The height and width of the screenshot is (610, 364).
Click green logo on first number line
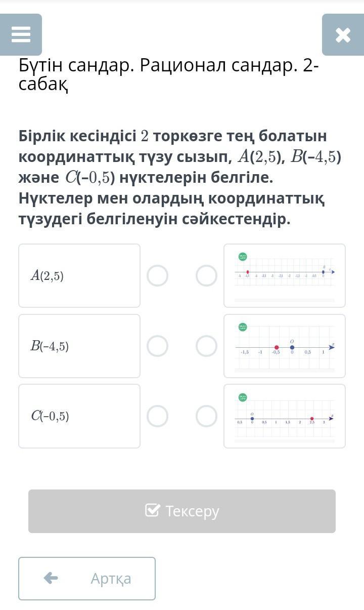point(243,257)
